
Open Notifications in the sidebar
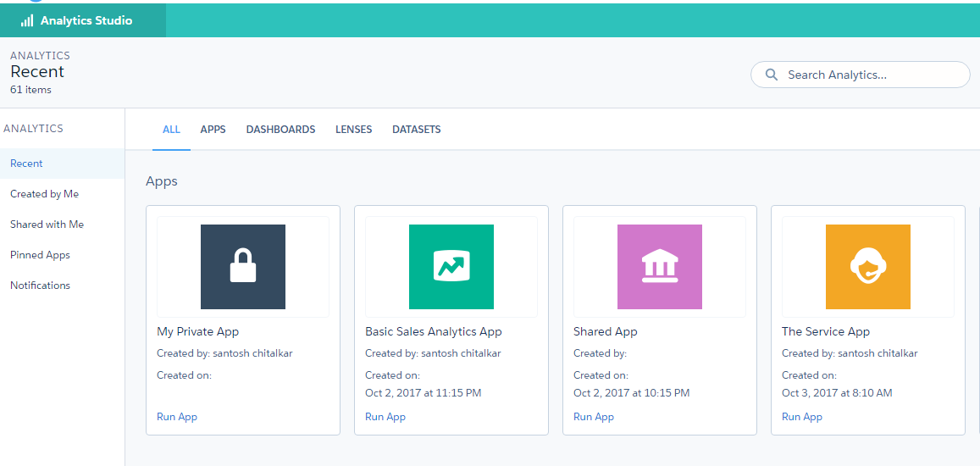click(x=40, y=286)
